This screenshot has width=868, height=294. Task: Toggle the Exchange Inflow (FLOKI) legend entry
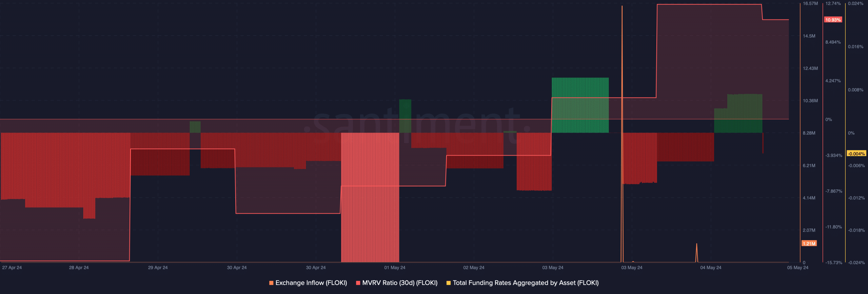coord(308,283)
